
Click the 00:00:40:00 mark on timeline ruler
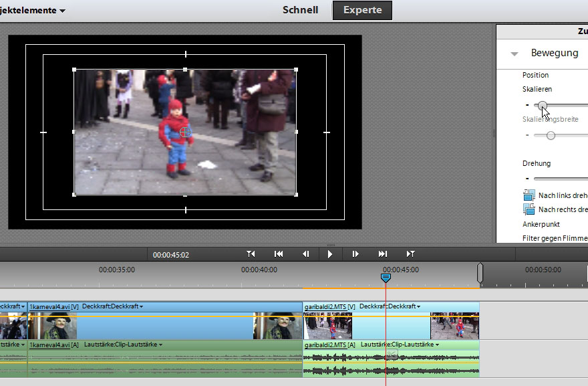pos(259,270)
